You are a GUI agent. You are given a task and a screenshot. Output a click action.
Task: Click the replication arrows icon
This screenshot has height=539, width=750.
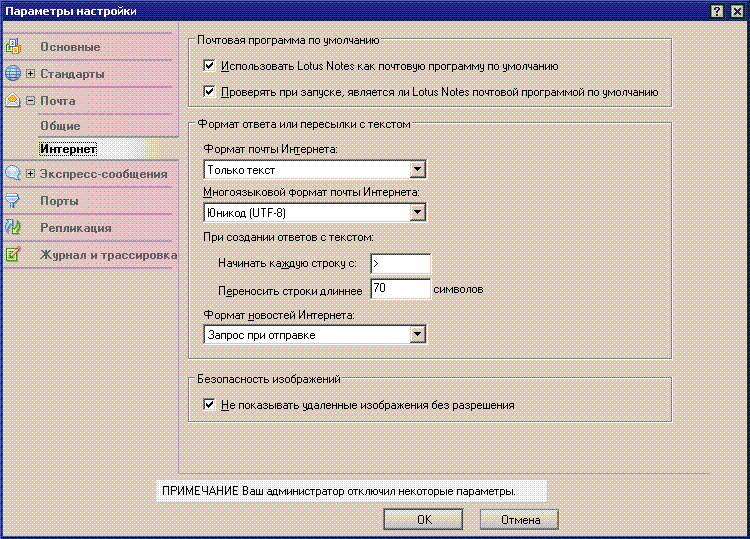point(13,227)
